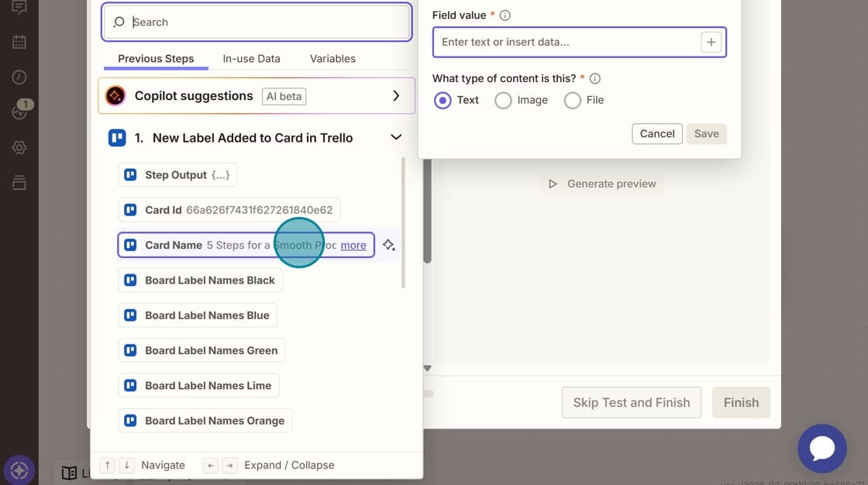Click the Trello icon on Card Id
The image size is (868, 485).
(x=131, y=210)
